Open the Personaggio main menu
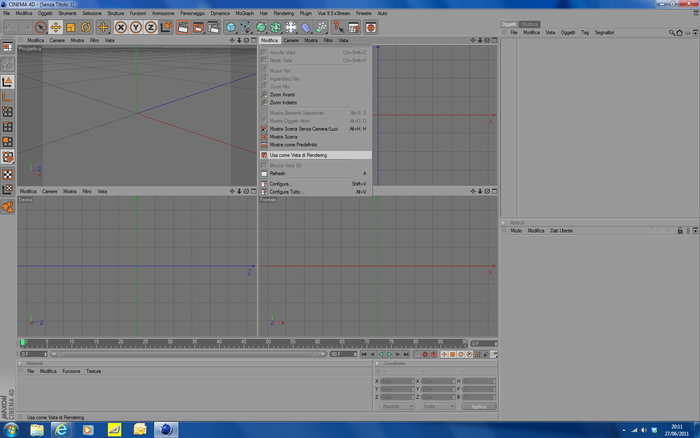700x438 pixels. tap(192, 13)
